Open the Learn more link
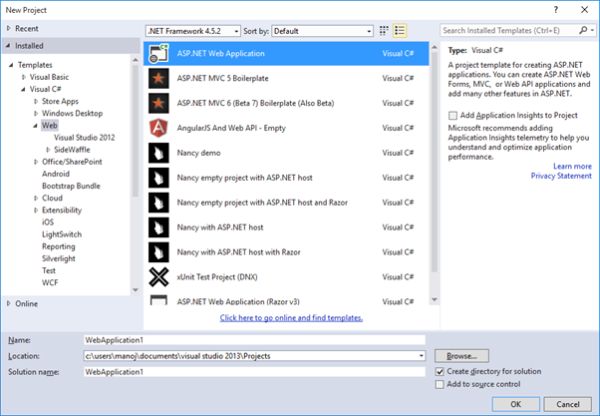The height and width of the screenshot is (416, 600). click(572, 166)
